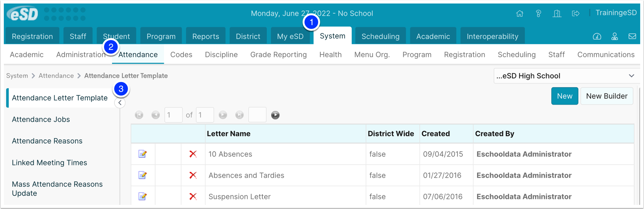This screenshot has width=644, height=209.
Task: Sort by Created By column header
Action: coord(494,134)
